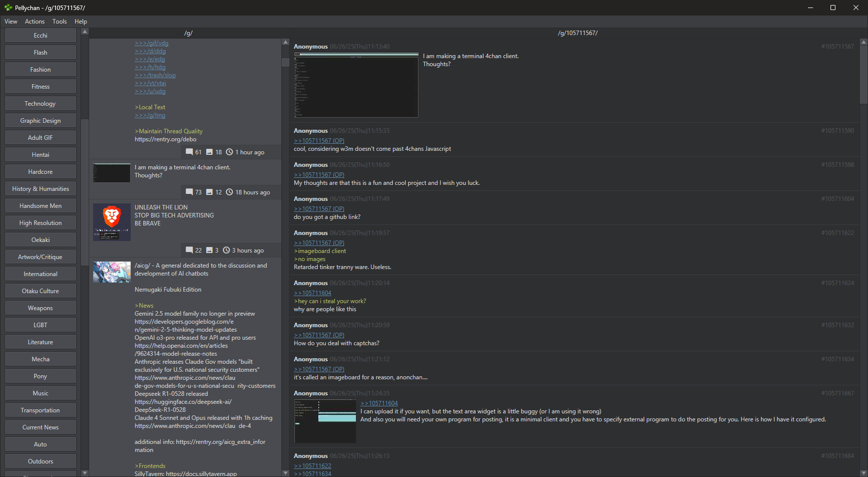Click the clock icon beside '18 hours ago'
The image size is (868, 477).
point(229,192)
